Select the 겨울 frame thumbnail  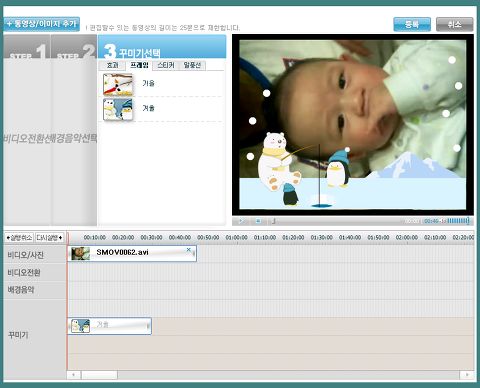click(118, 109)
